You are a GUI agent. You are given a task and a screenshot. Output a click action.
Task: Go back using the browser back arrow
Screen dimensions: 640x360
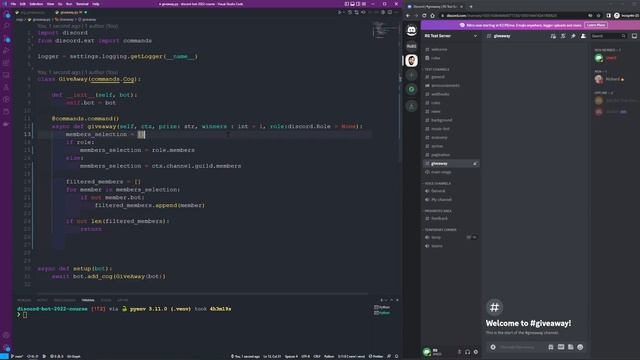(x=408, y=16)
